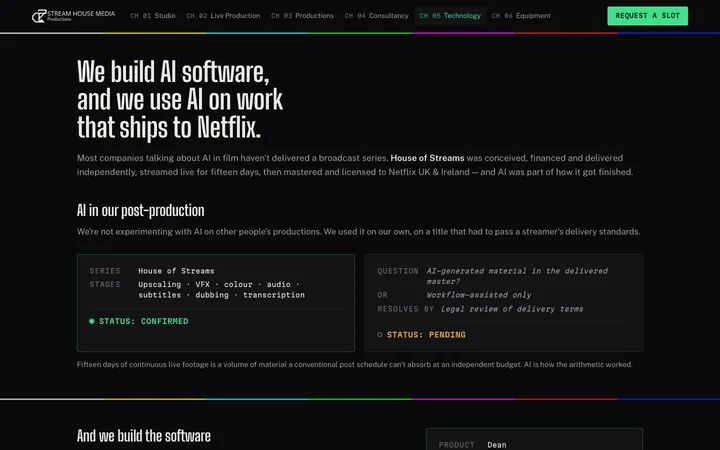Click 'Legal review of delivery terms'
This screenshot has width=720, height=450.
(512, 309)
